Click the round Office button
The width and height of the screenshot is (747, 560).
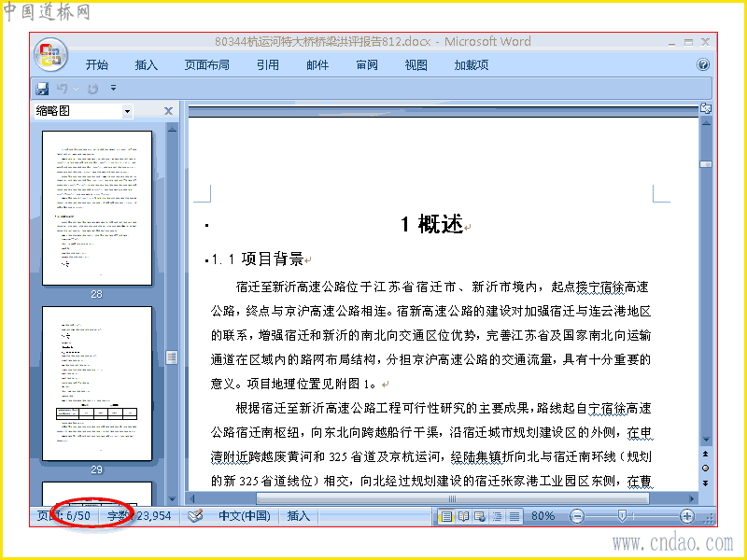click(x=50, y=54)
